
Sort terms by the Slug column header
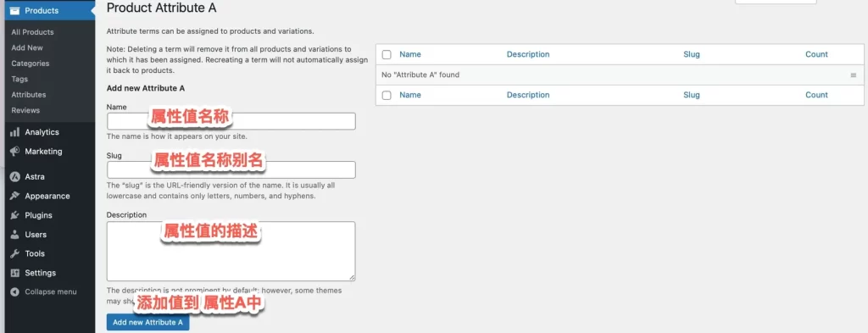(692, 54)
